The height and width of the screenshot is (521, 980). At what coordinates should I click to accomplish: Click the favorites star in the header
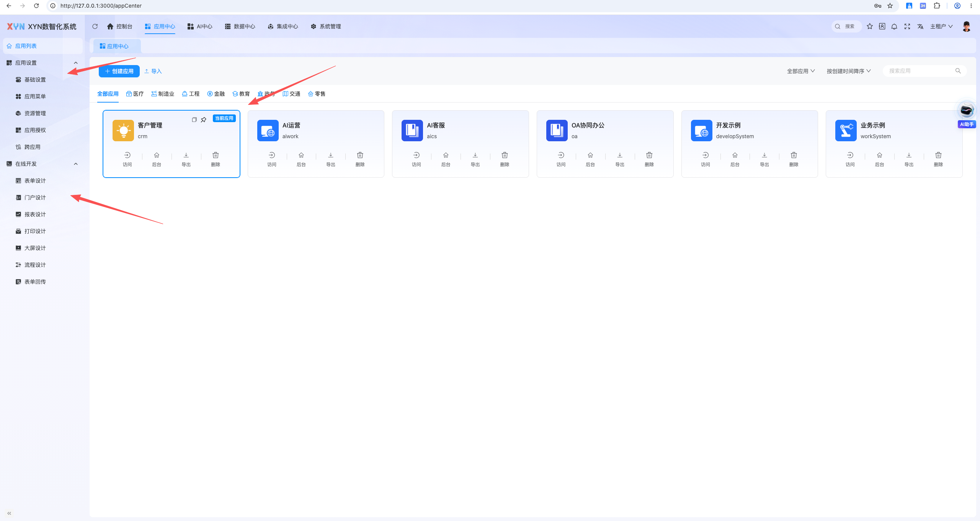click(x=870, y=26)
